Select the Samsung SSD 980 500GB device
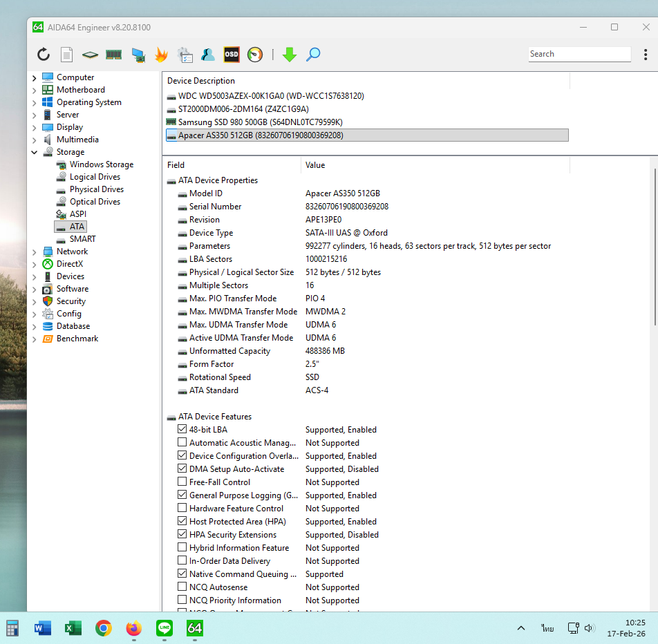658x644 pixels. click(x=260, y=122)
